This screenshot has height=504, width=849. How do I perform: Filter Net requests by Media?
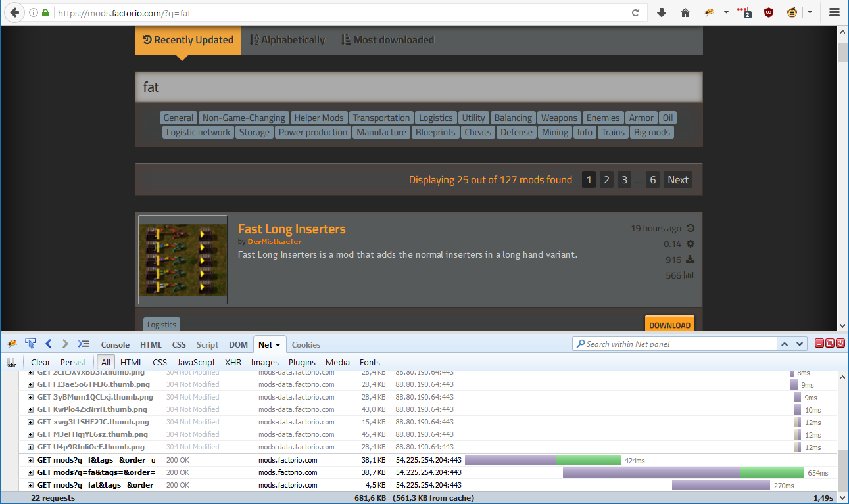pyautogui.click(x=337, y=362)
